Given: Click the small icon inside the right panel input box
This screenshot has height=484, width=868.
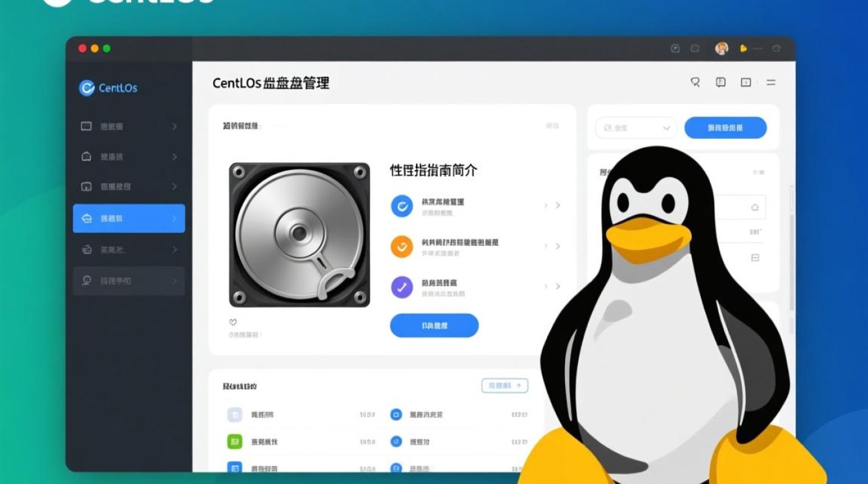Looking at the screenshot, I should pos(755,208).
